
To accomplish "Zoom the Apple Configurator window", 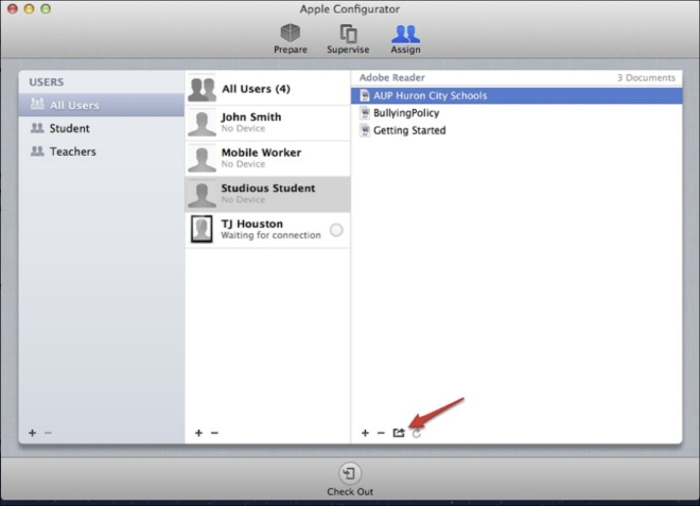I will 46,8.
